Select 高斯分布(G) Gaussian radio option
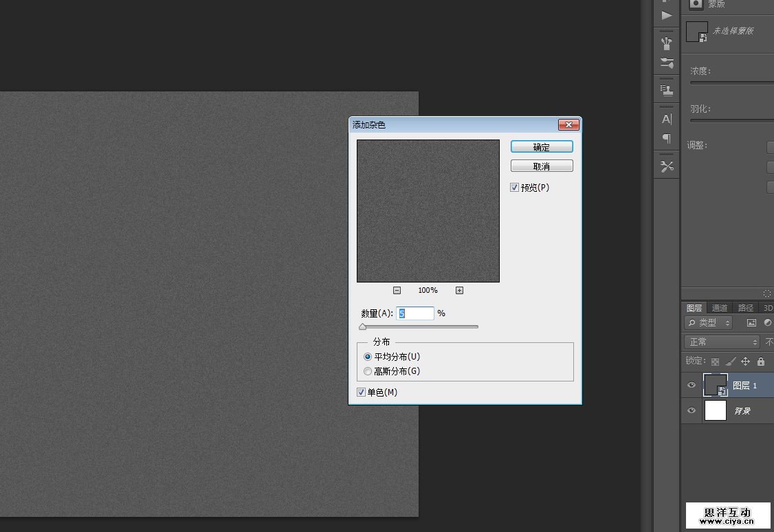Screen dimensions: 774x532 click(x=368, y=371)
